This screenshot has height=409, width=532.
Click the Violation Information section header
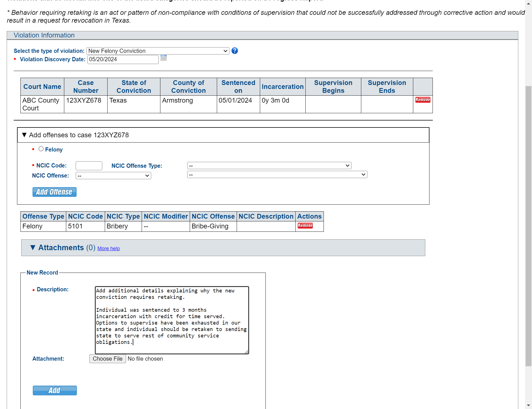tap(262, 35)
